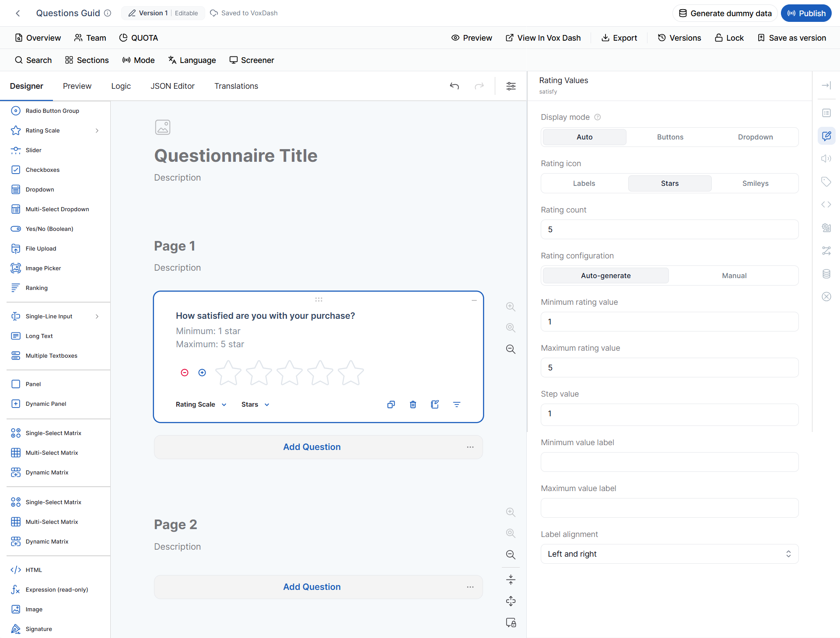
Task: Click the Export button
Action: click(619, 38)
